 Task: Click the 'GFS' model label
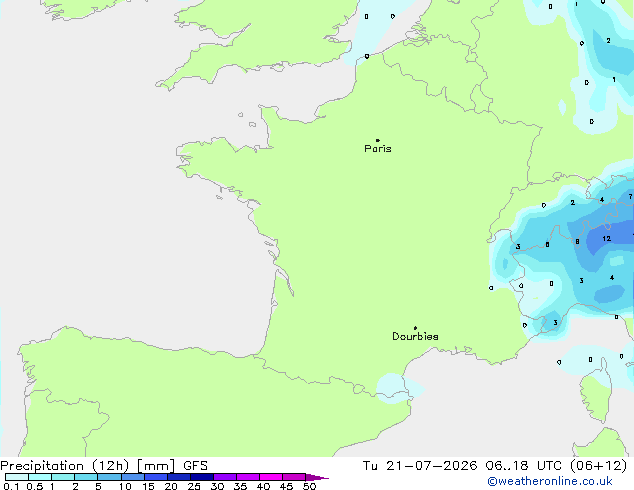pyautogui.click(x=195, y=466)
